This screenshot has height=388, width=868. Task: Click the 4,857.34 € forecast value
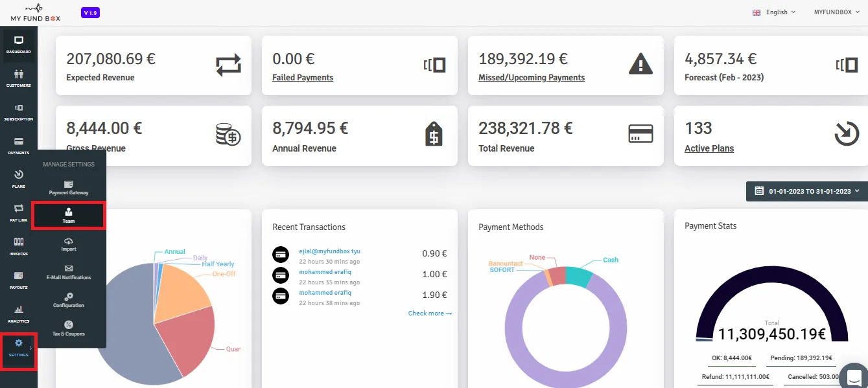pyautogui.click(x=721, y=59)
